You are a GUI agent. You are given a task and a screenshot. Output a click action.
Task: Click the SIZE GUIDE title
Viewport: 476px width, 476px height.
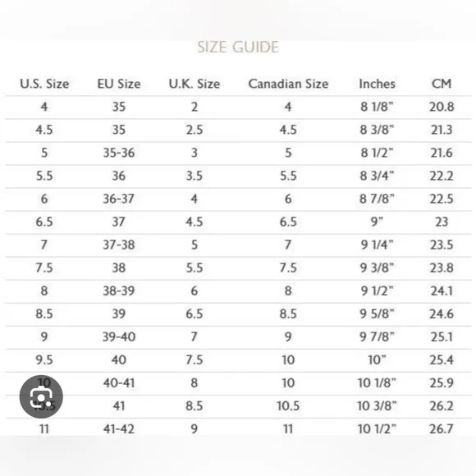pos(238,47)
